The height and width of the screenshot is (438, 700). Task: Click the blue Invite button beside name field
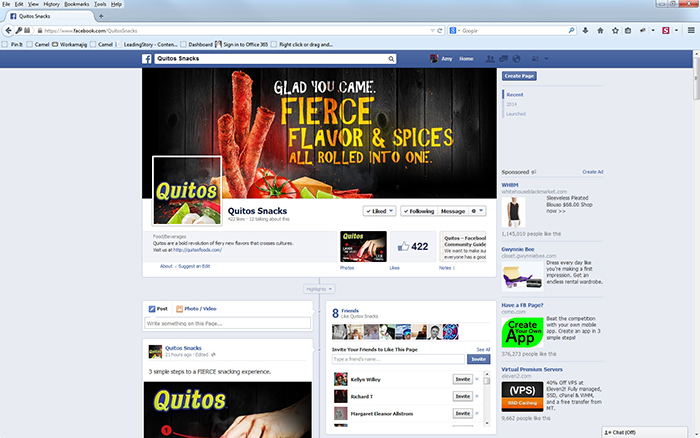[x=479, y=359]
